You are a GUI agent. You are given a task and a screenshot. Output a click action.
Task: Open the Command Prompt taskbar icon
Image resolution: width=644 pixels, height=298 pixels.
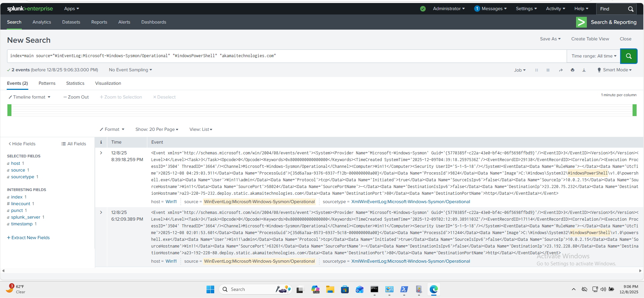374,289
